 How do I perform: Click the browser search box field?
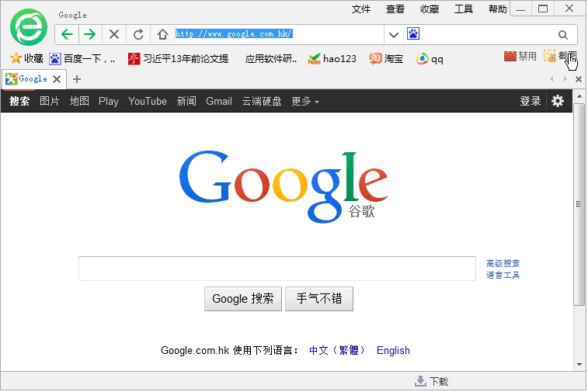click(x=488, y=34)
